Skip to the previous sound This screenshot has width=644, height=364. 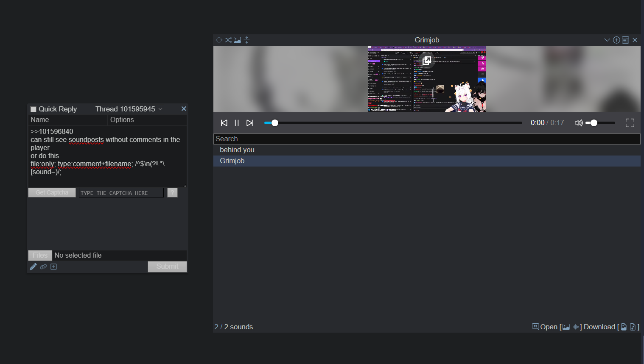click(224, 123)
